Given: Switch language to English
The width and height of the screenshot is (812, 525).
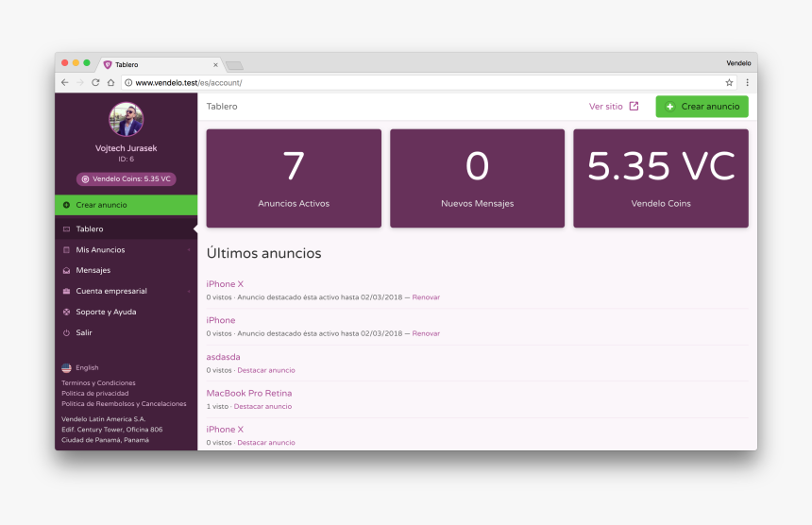Looking at the screenshot, I should tap(87, 367).
